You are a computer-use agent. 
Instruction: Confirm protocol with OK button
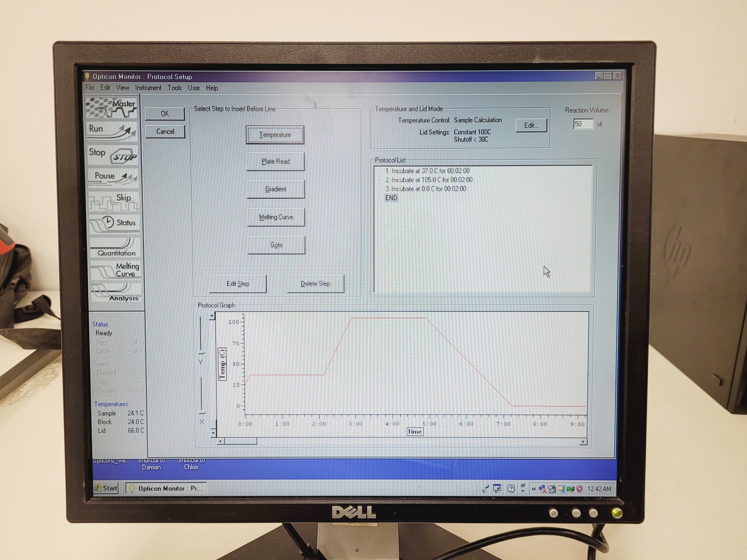click(x=165, y=114)
